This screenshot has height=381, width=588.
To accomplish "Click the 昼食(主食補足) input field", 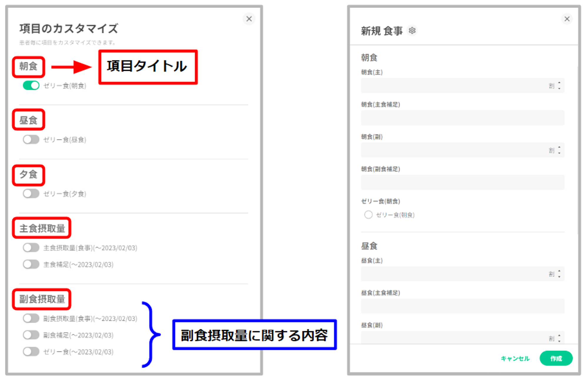I will (462, 306).
